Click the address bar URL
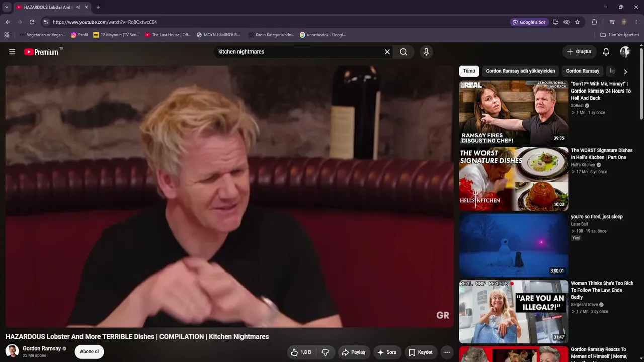 point(105,22)
